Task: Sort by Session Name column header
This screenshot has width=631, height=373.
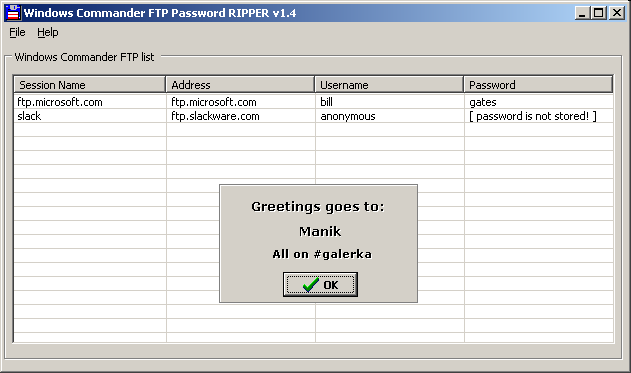Action: 90,85
